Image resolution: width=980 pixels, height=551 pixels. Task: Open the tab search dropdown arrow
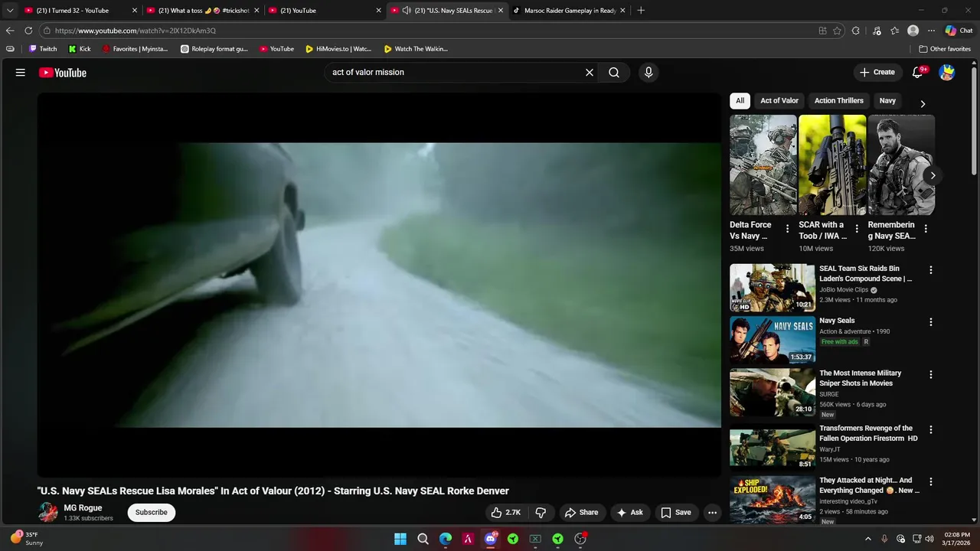pyautogui.click(x=10, y=11)
